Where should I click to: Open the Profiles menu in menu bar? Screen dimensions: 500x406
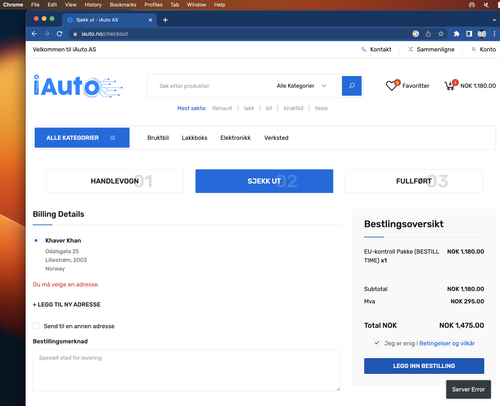point(153,5)
